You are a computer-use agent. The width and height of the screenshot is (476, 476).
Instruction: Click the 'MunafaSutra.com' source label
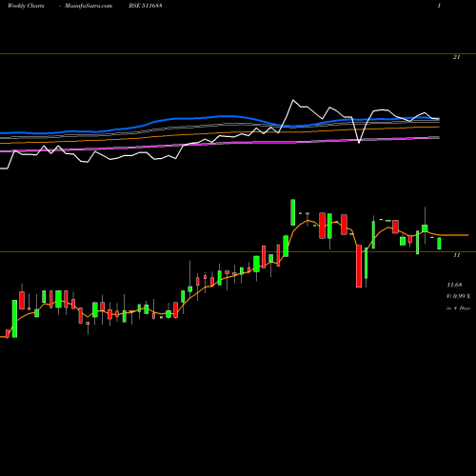89,6
